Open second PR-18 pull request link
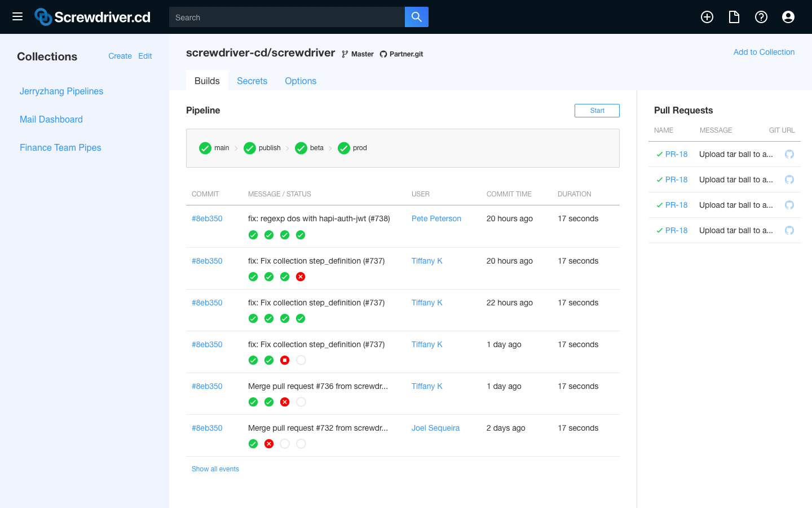Screen dimensions: 812x508 676,179
